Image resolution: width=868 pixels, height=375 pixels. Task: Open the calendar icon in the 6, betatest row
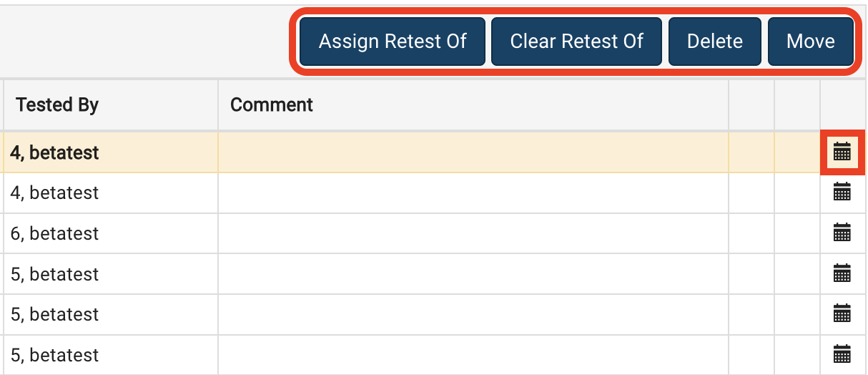842,233
